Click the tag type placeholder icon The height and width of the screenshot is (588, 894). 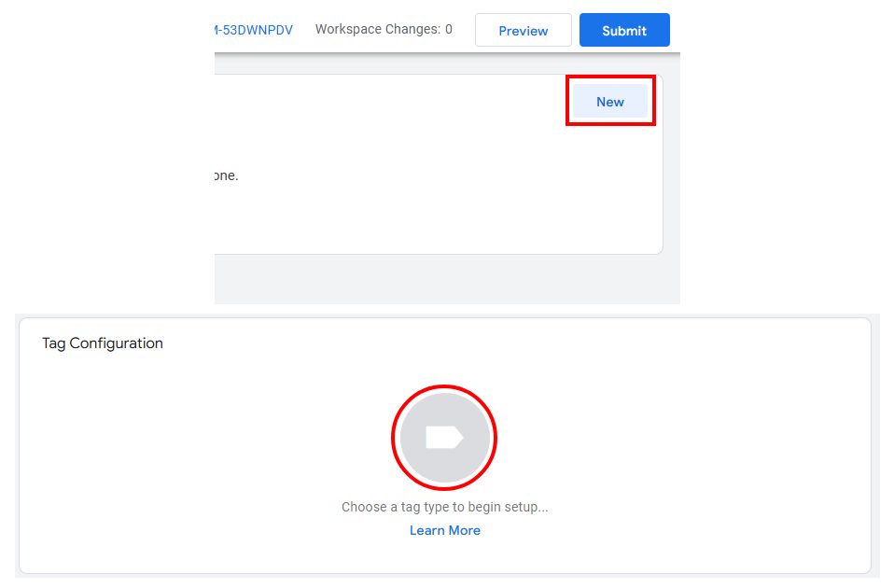point(444,438)
